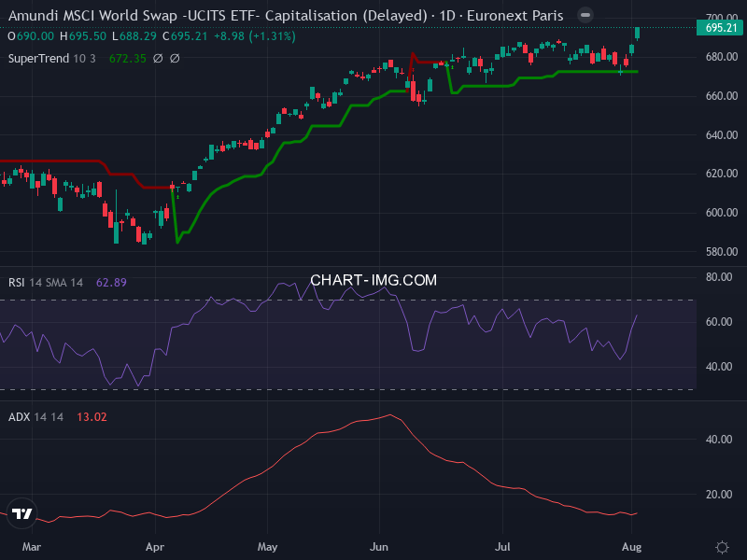The width and height of the screenshot is (747, 560).
Task: Click the Amundi MSCI World Swap title
Action: (x=286, y=16)
